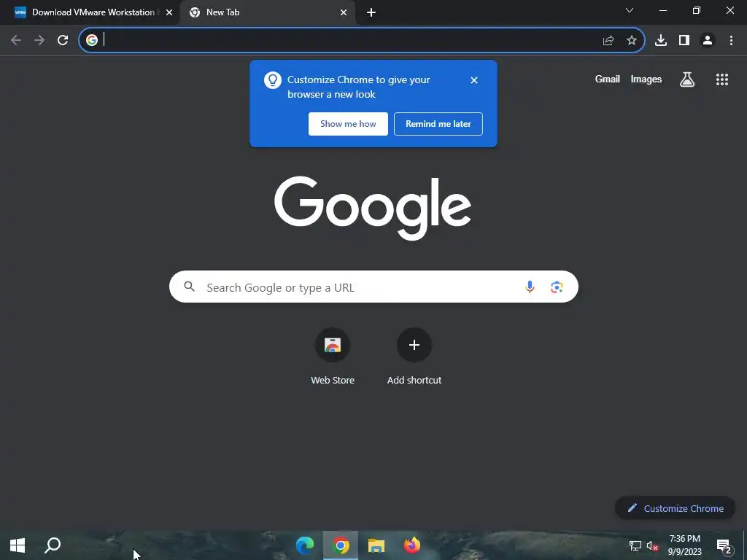Click Show me how button

[x=348, y=124]
